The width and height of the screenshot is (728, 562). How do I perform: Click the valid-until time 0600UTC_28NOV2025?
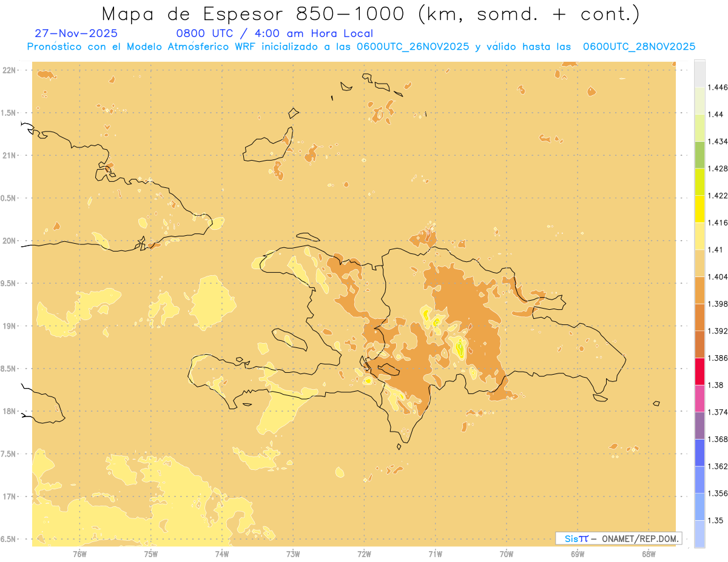(x=639, y=47)
